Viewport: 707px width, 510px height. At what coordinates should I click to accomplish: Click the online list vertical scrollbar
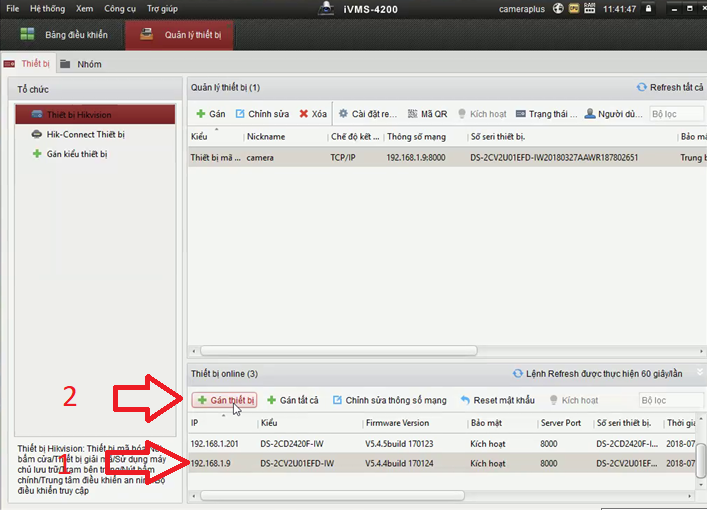click(701, 459)
